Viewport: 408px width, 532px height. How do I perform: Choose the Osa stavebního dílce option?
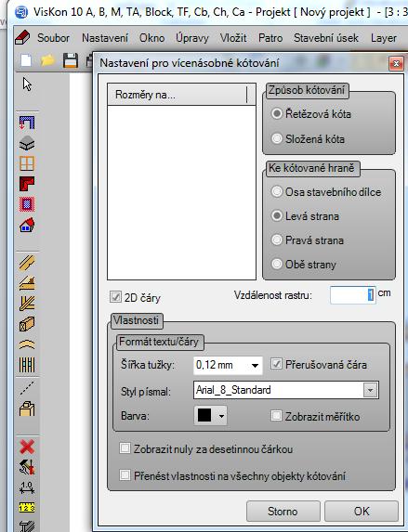click(277, 191)
